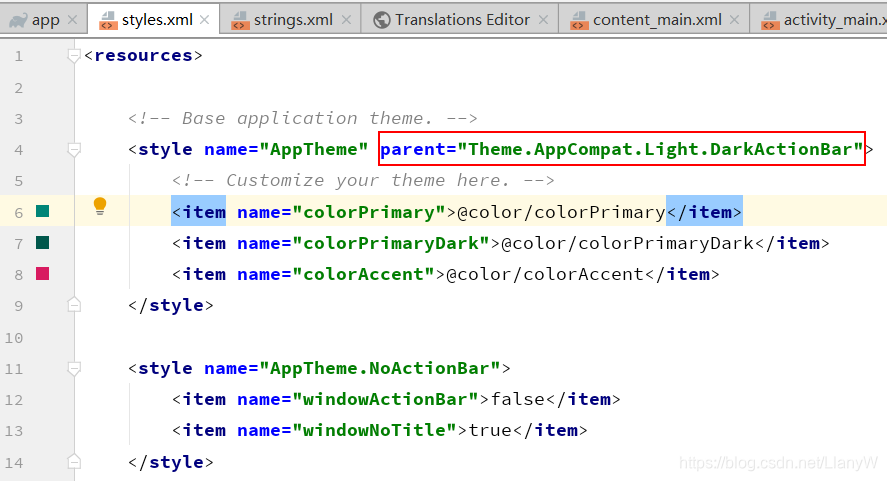Close the content_main.xml tab

pos(735,20)
